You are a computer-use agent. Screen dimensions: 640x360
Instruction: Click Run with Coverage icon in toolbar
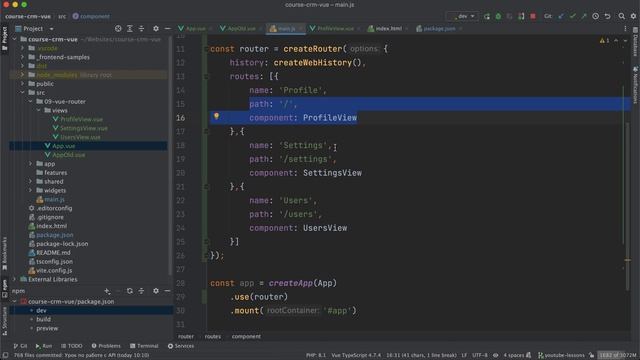coord(510,16)
